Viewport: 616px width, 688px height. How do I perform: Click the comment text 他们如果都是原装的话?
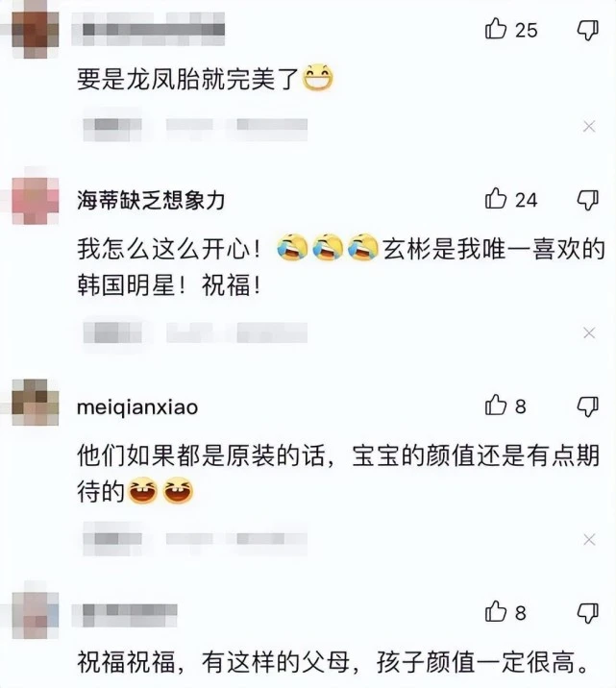click(x=201, y=455)
